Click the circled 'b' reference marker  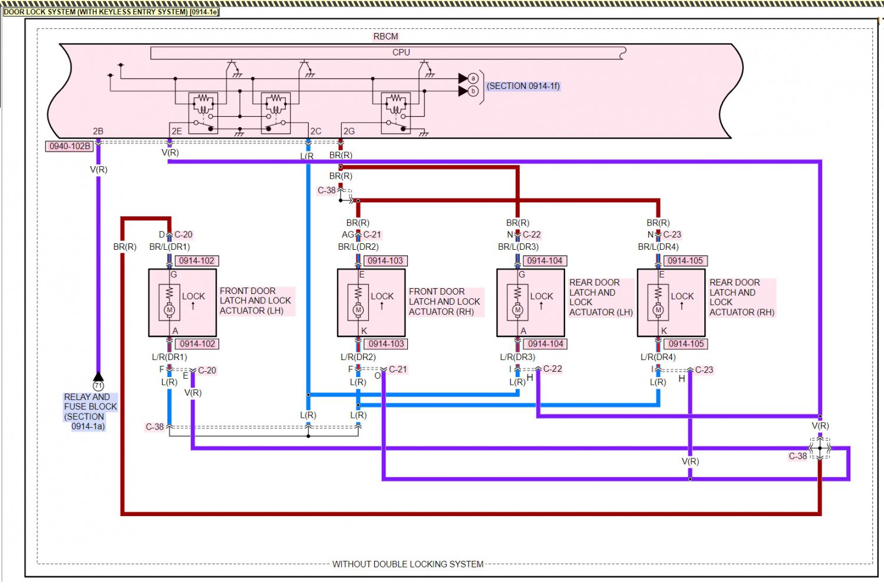pyautogui.click(x=473, y=91)
